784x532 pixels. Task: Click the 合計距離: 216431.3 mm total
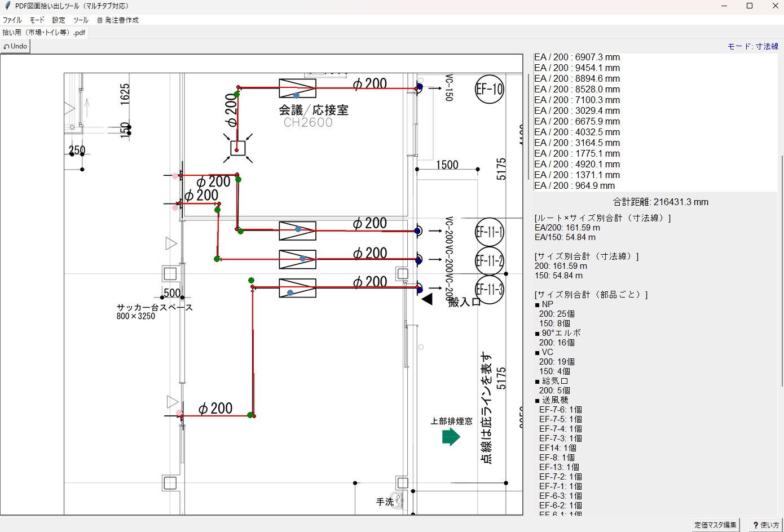(660, 202)
